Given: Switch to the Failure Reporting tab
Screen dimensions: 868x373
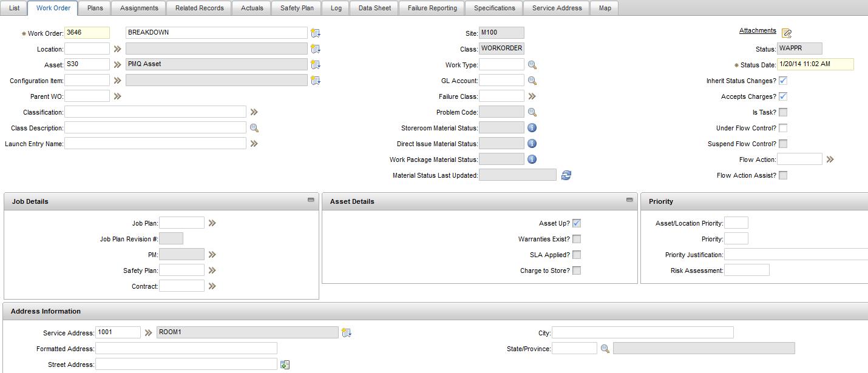Looking at the screenshot, I should pyautogui.click(x=431, y=8).
